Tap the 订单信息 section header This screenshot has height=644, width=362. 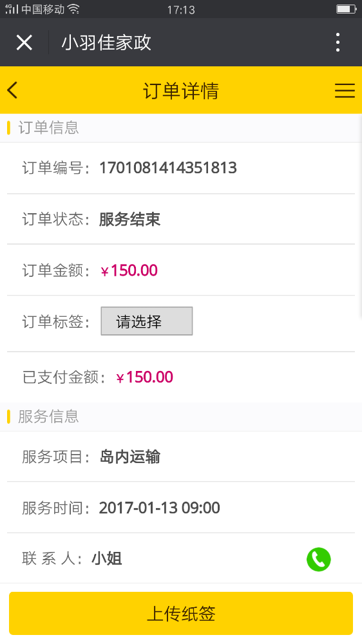coord(48,128)
